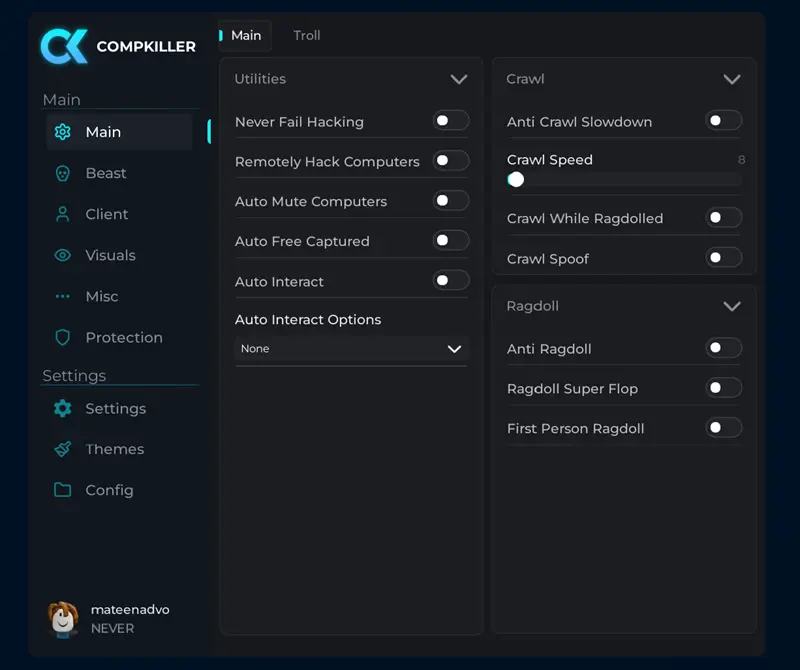Turn on Anti Ragdoll switch
This screenshot has width=800, height=670.
[x=723, y=348]
